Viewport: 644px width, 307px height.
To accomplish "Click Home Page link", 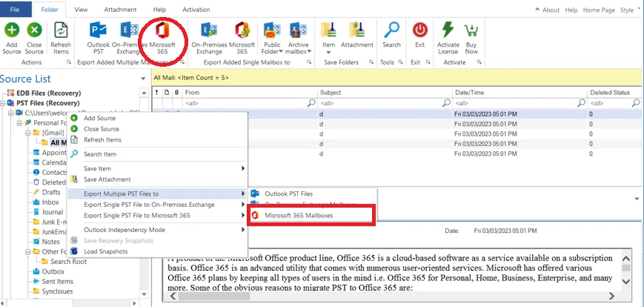I will (x=599, y=10).
